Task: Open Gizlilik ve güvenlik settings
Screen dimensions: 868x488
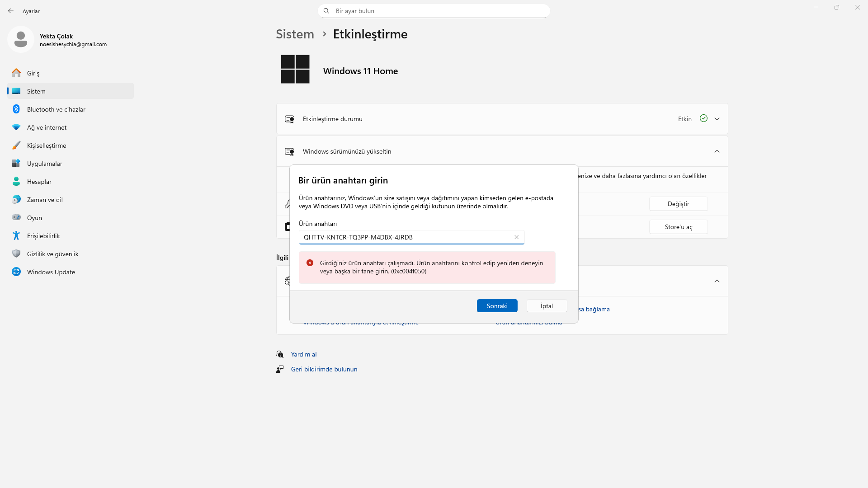Action: (x=71, y=253)
